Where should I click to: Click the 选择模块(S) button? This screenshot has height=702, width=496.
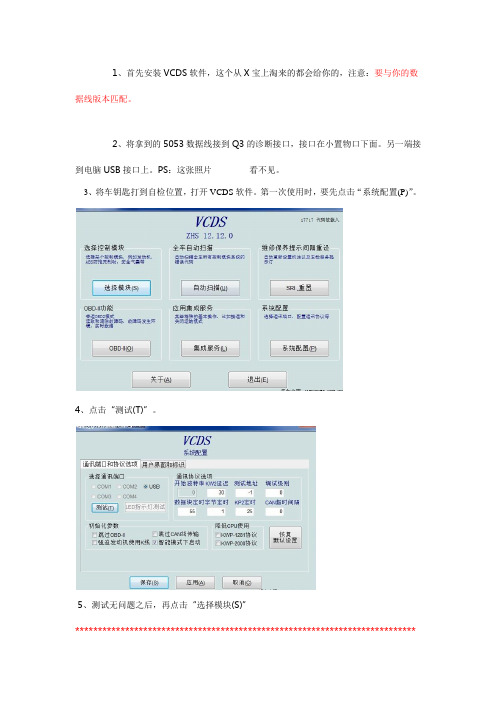pyautogui.click(x=121, y=288)
